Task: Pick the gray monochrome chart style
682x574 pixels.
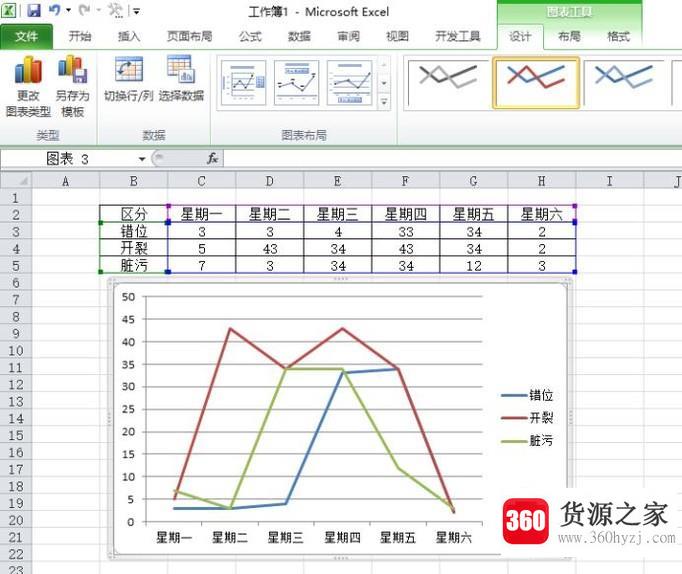Action: 448,83
